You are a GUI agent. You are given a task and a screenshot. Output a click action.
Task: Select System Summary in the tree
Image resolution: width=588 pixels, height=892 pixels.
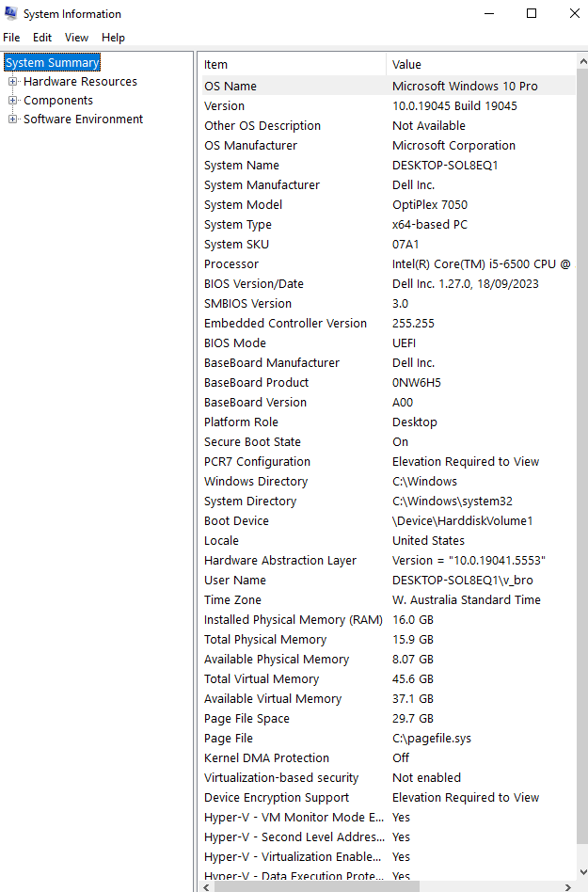coord(53,63)
